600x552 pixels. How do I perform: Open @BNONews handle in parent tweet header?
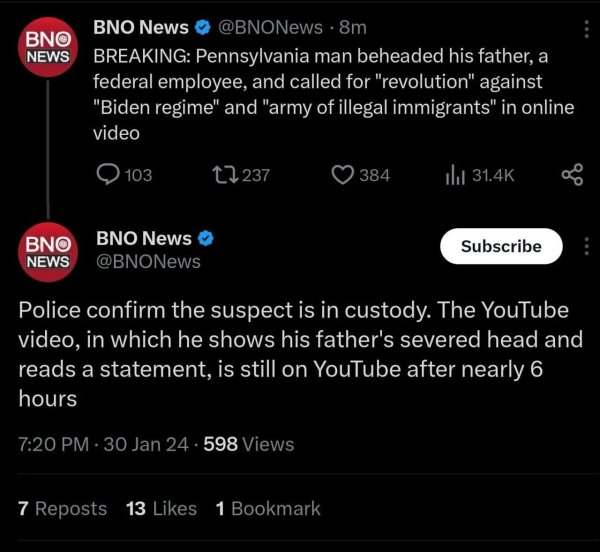pos(271,28)
